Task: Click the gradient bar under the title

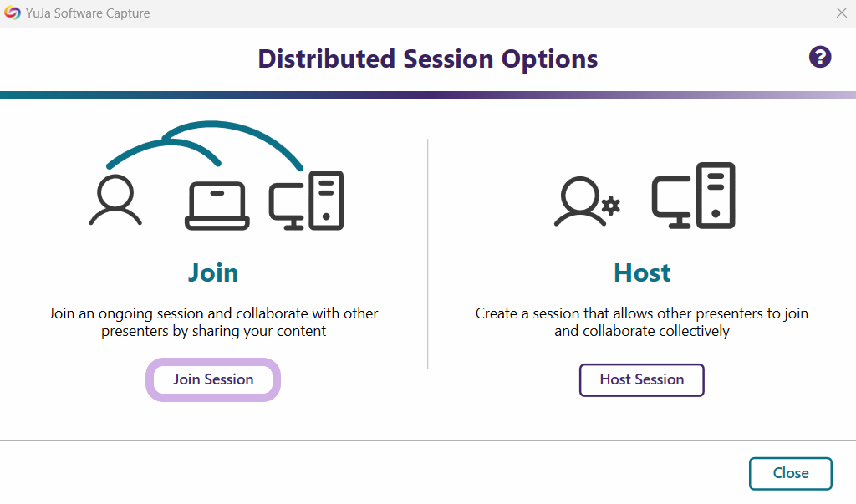Action: pos(428,95)
